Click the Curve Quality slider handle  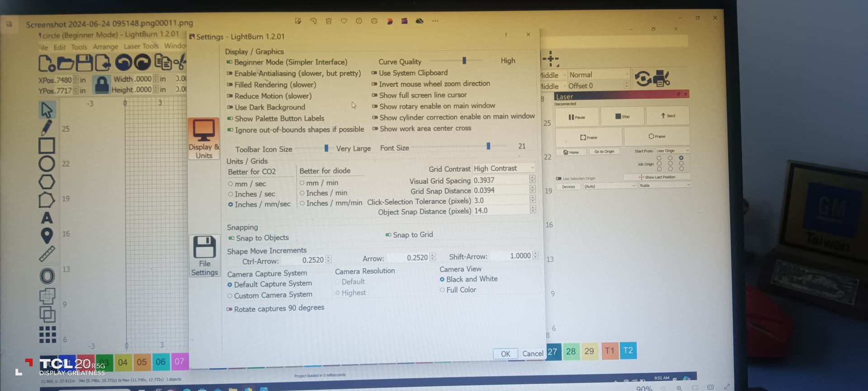(x=464, y=60)
